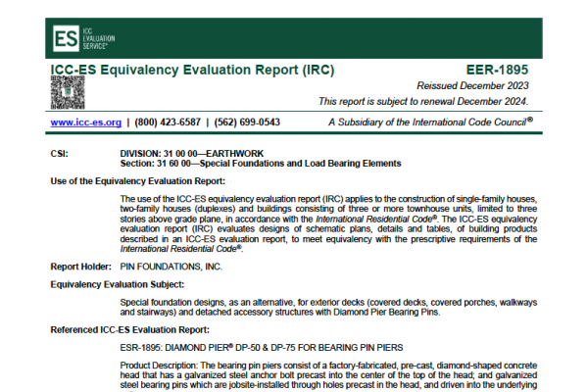This screenshot has height=392, width=588.
Task: Click 'Referenced ICC-ES Evaluation Report:' heading
Action: (129, 330)
